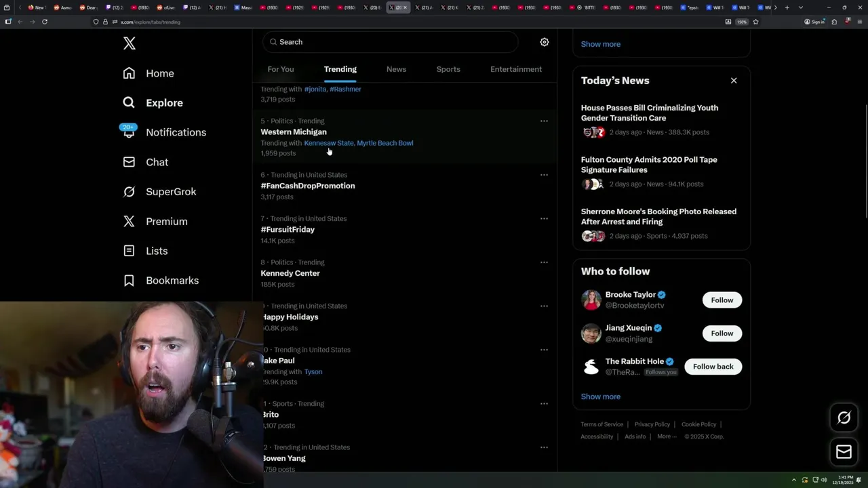Switch to the Entertainment tab
Screen dimensions: 868x488
click(x=516, y=69)
